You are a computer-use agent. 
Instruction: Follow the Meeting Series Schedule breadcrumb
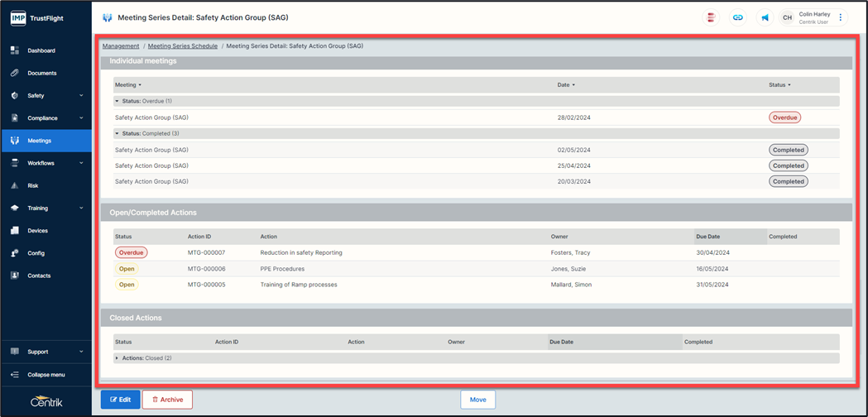182,46
